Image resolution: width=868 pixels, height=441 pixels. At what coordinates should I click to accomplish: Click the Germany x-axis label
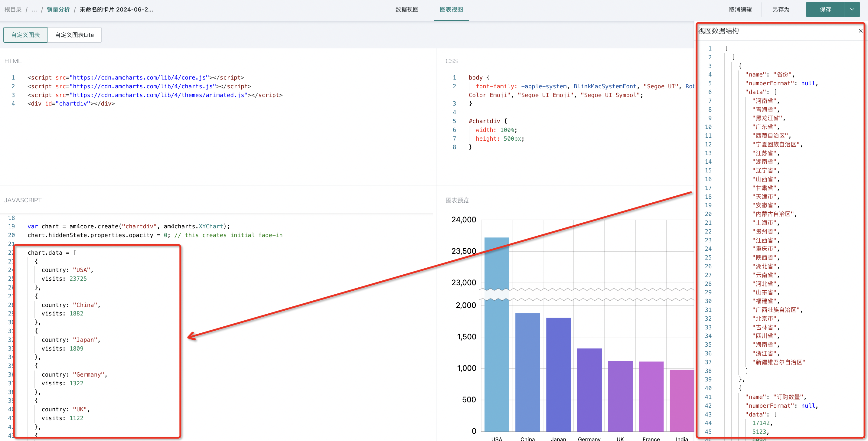click(x=589, y=439)
